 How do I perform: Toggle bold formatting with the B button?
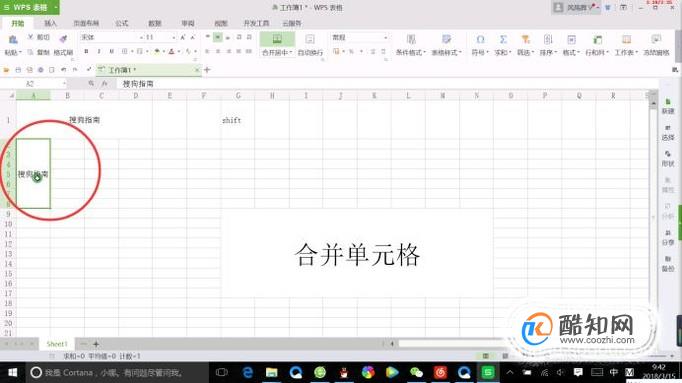pyautogui.click(x=86, y=51)
